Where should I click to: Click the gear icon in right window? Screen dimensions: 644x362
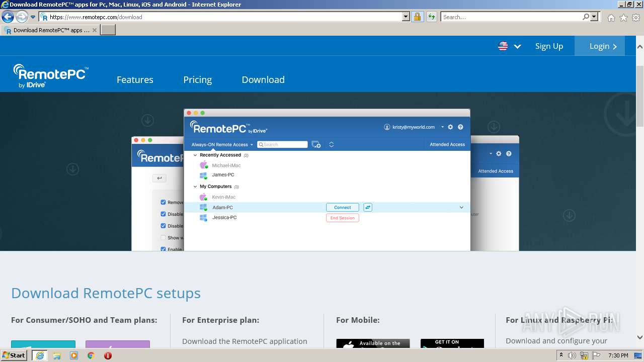click(x=499, y=154)
